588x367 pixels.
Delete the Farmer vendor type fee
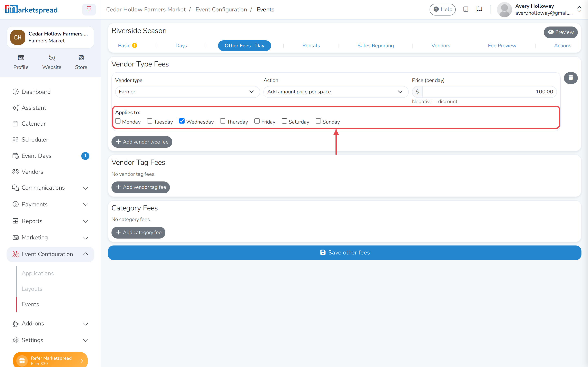pyautogui.click(x=570, y=78)
